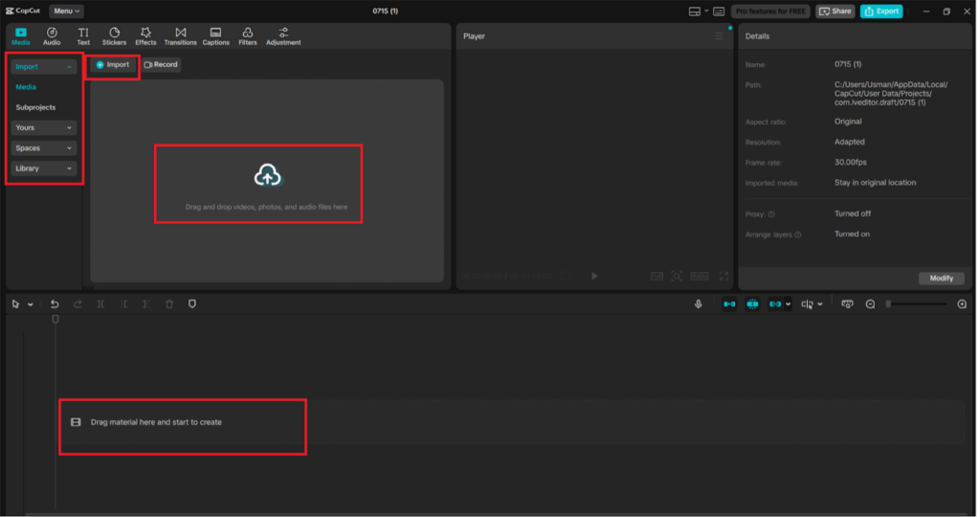This screenshot has height=517, width=980.
Task: Open the Effects tab
Action: coord(145,36)
